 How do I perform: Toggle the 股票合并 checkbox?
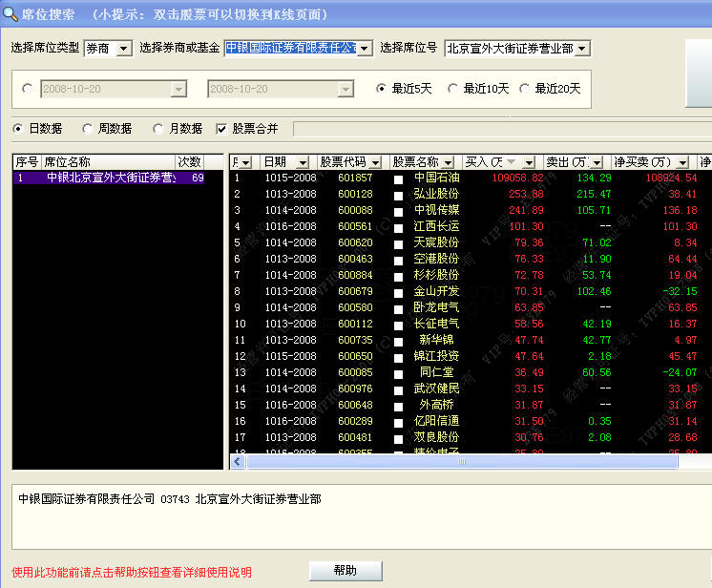[222, 129]
